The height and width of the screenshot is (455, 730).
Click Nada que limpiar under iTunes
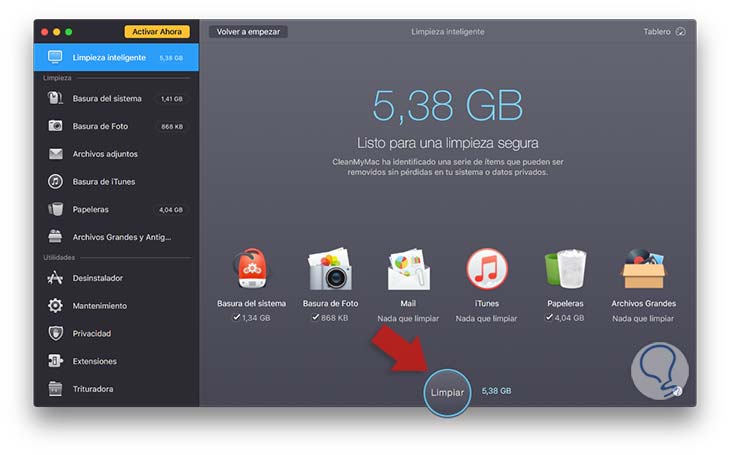[x=487, y=319]
